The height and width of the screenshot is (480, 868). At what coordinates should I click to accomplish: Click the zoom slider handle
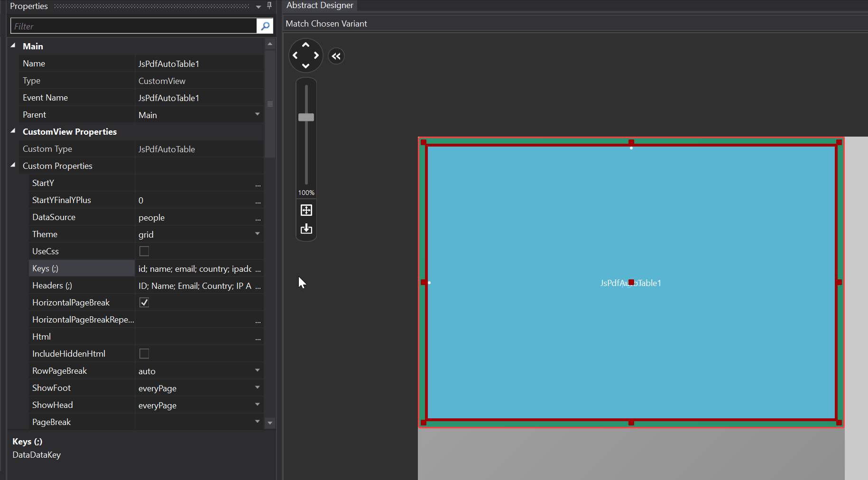(x=306, y=117)
